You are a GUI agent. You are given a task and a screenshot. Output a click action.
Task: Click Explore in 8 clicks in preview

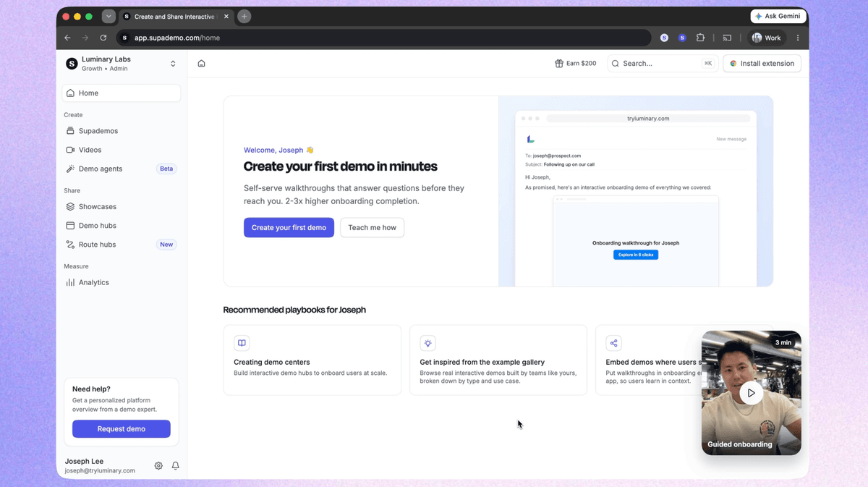pos(636,255)
